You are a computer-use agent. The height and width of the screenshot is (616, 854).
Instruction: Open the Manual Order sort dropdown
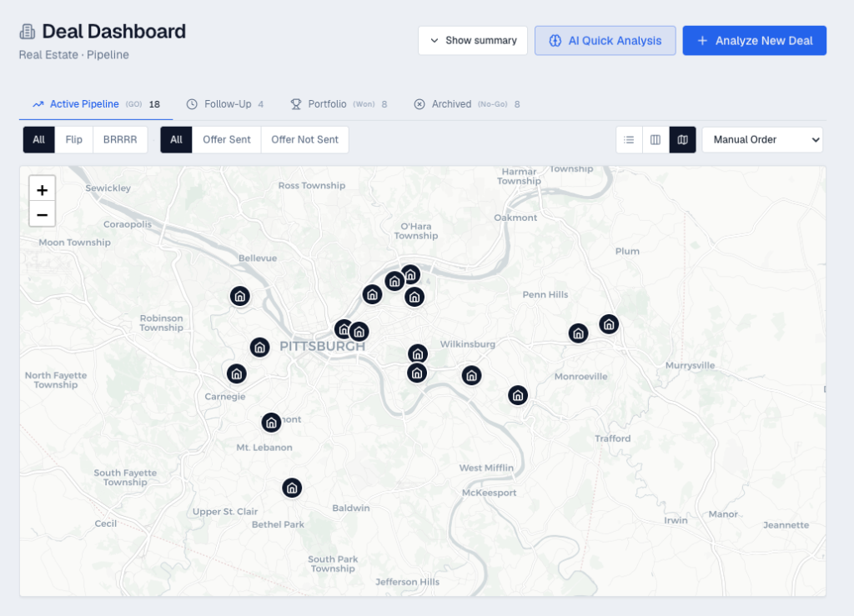(762, 140)
